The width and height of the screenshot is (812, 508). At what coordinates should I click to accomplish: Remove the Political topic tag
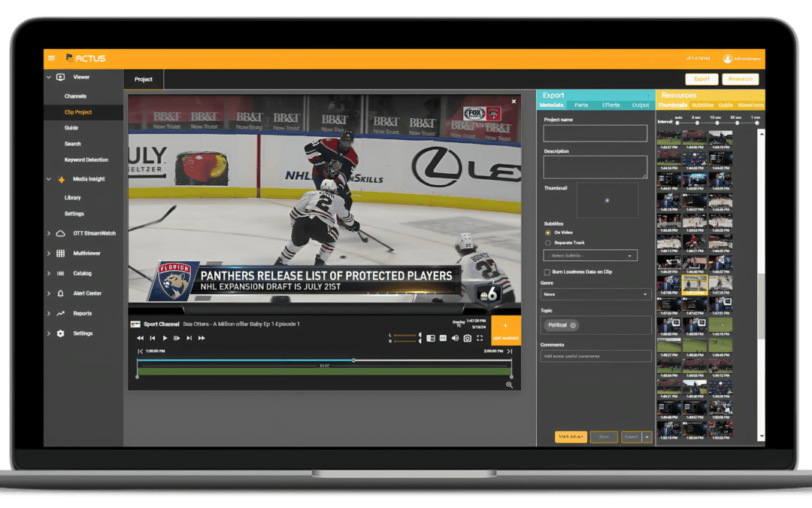pos(573,326)
